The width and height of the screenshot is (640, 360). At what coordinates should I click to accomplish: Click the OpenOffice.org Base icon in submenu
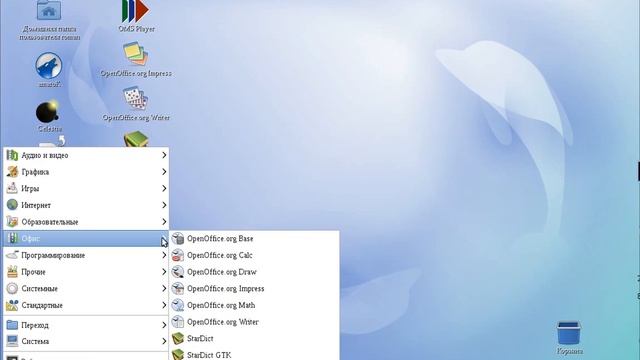(178, 238)
